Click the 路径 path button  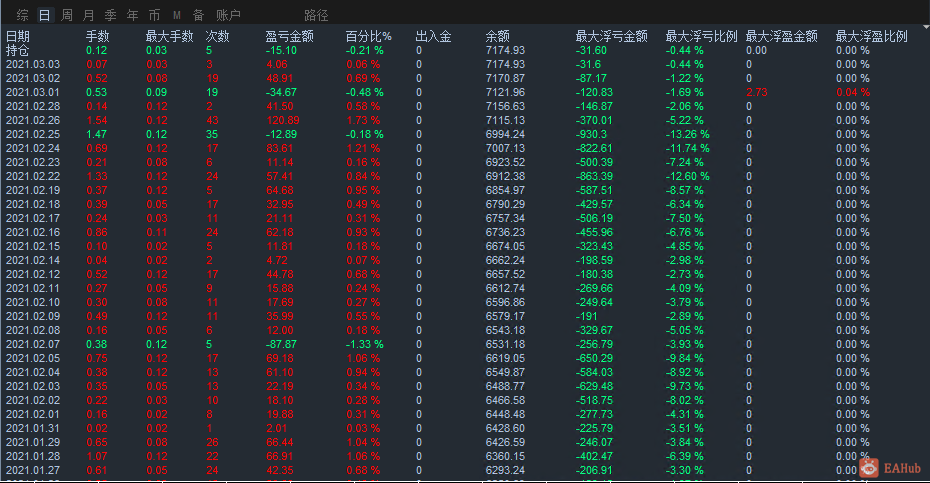click(316, 15)
